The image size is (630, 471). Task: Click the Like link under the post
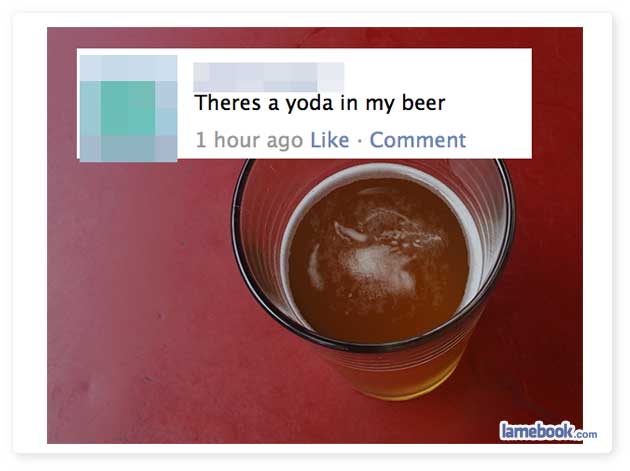329,140
